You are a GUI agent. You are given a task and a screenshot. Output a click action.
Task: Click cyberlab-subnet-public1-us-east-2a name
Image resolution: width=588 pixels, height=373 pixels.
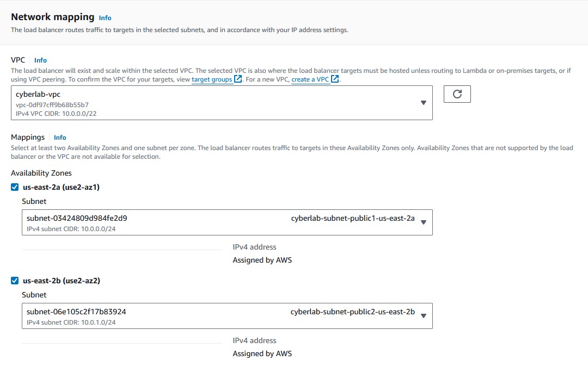353,218
